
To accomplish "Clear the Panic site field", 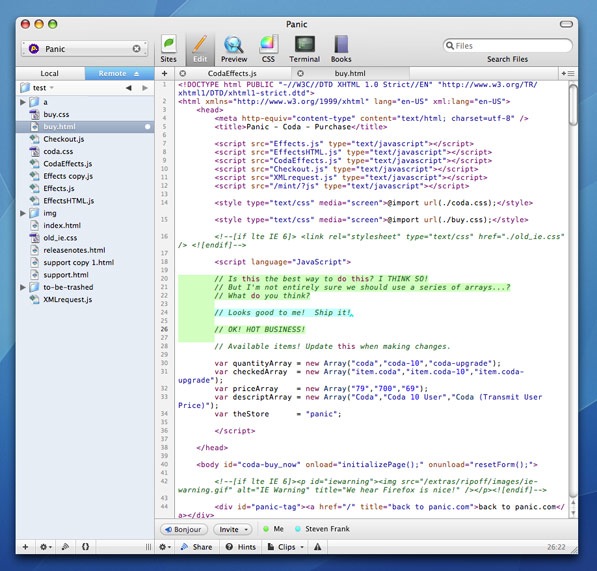I will click(136, 48).
